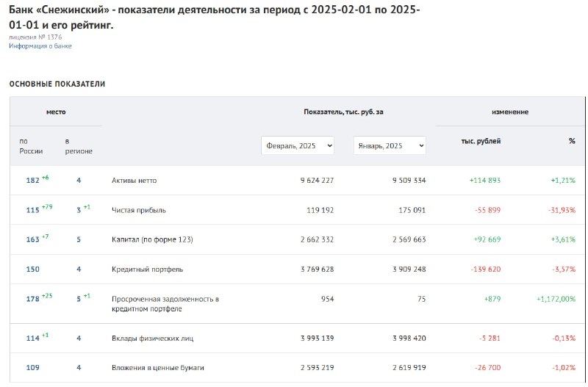Viewport: 588px width, 387px height.
Task: Click rank 150 in Кредитный портфель row
Action: point(32,269)
